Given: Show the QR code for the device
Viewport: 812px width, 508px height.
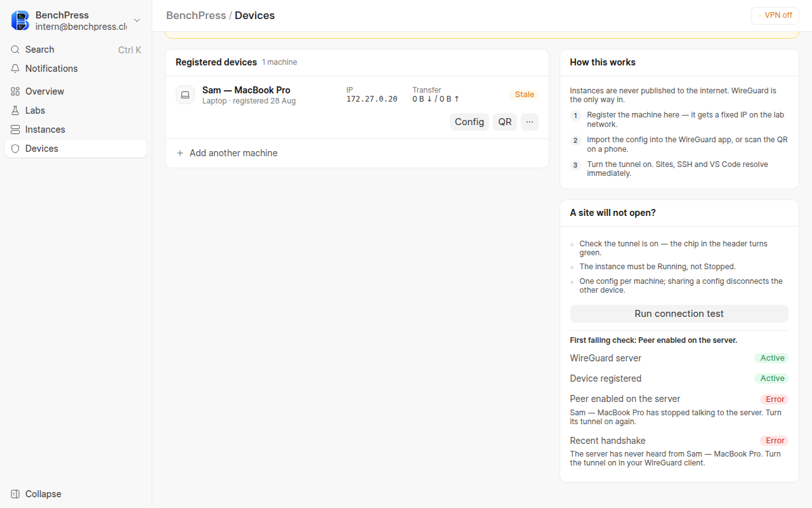Looking at the screenshot, I should click(505, 122).
